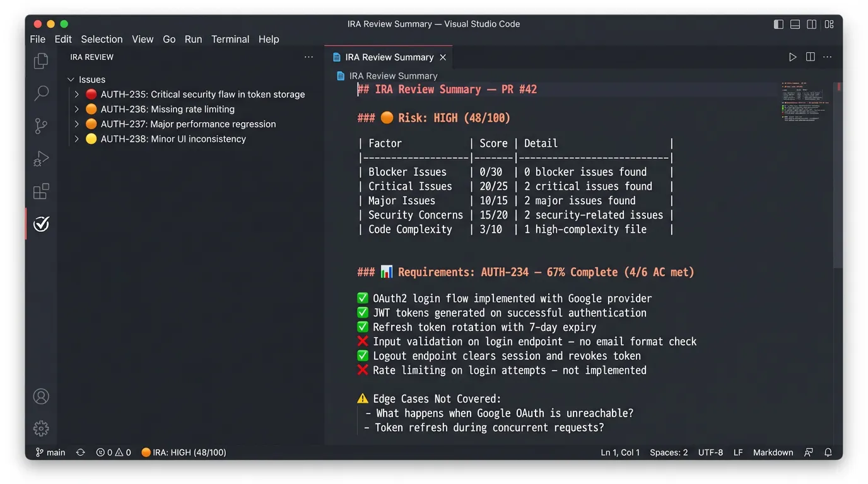This screenshot has height=484, width=868.
Task: Toggle the bottom panel layout icon
Action: click(x=795, y=24)
